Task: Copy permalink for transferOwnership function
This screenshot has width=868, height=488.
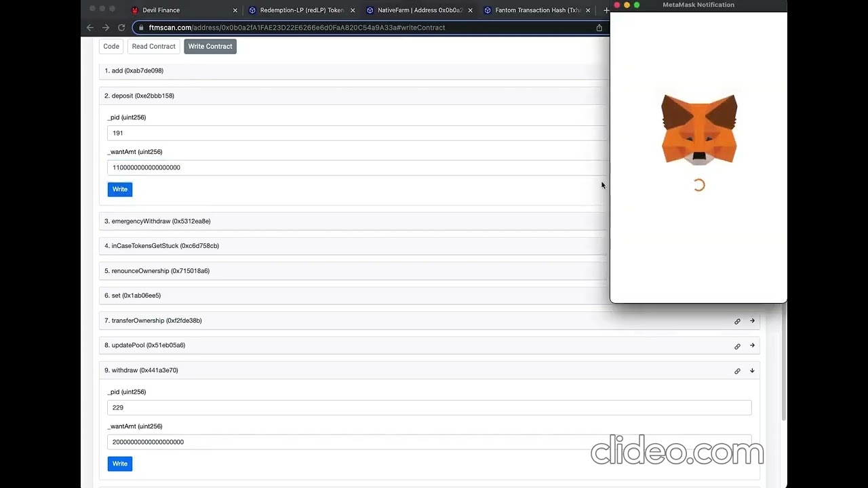Action: pos(737,321)
